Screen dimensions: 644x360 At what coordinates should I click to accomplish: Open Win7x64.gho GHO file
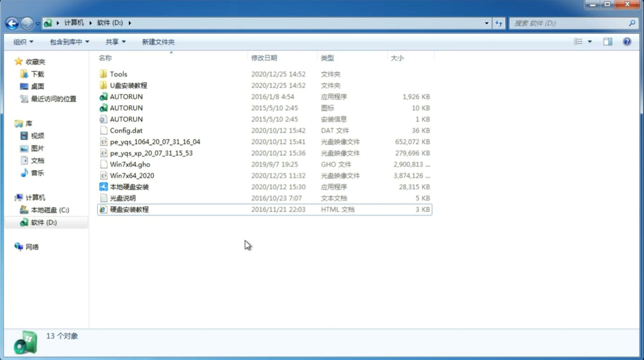click(130, 164)
